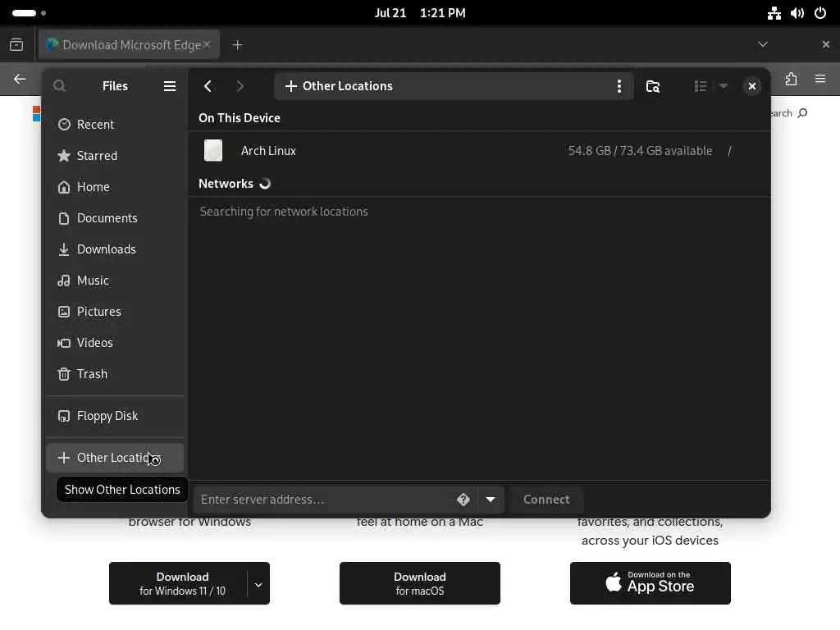Click the Connect button
Screen dimensions: 840x630
(x=546, y=500)
